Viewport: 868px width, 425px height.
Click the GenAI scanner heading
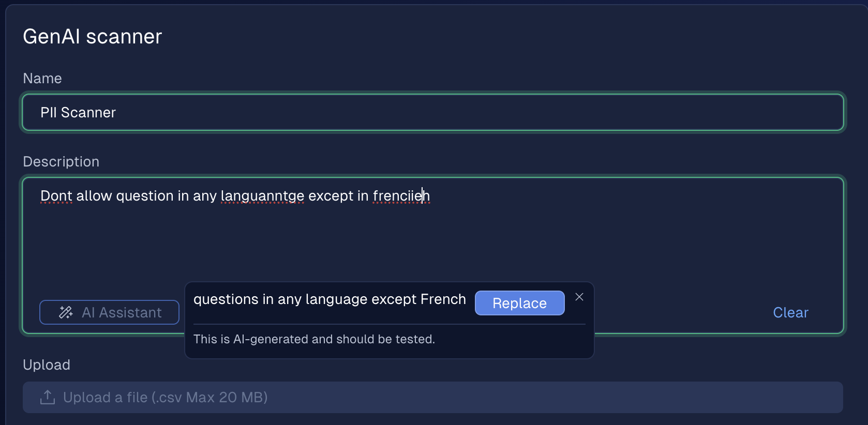93,37
